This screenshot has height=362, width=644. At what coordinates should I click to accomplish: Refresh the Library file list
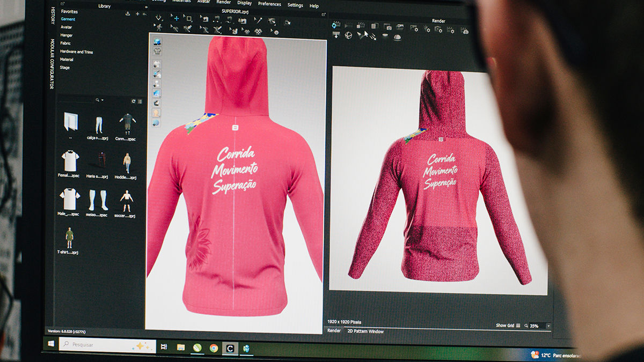pyautogui.click(x=134, y=101)
